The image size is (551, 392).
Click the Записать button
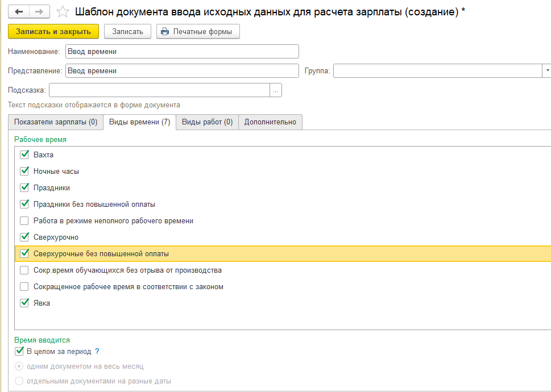pyautogui.click(x=127, y=32)
